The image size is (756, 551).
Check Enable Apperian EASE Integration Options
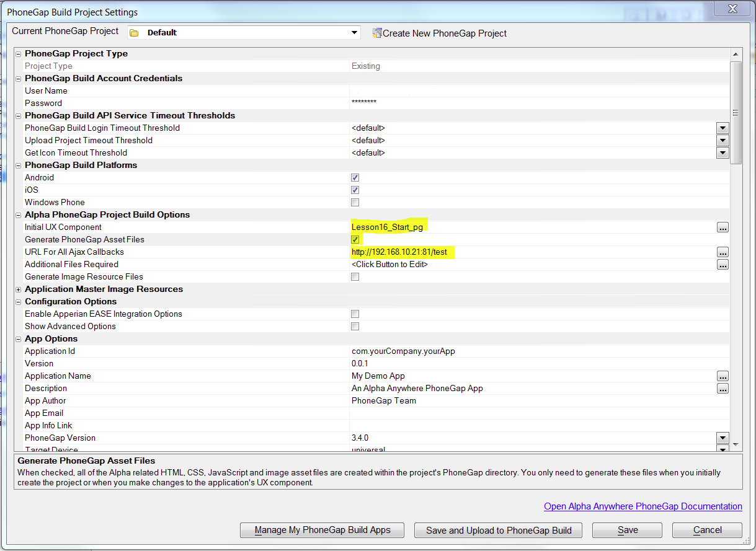[x=355, y=314]
